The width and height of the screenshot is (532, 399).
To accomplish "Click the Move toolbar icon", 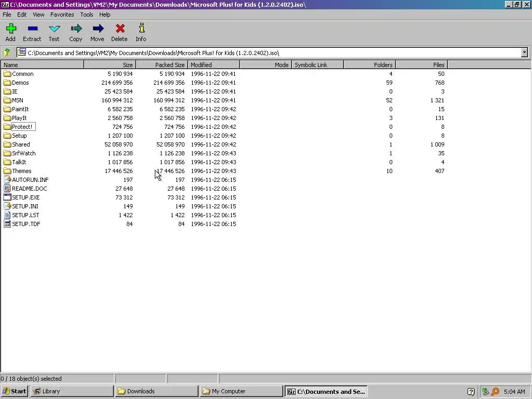I will (98, 29).
